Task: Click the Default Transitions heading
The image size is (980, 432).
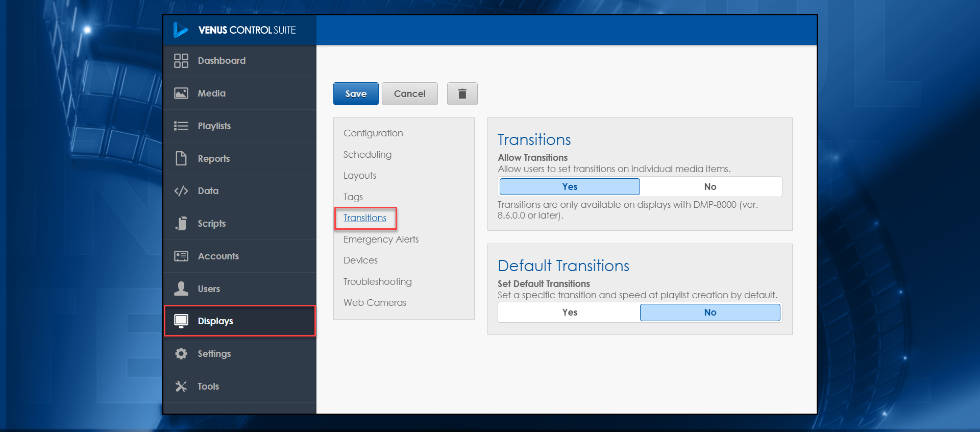Action: pyautogui.click(x=563, y=266)
